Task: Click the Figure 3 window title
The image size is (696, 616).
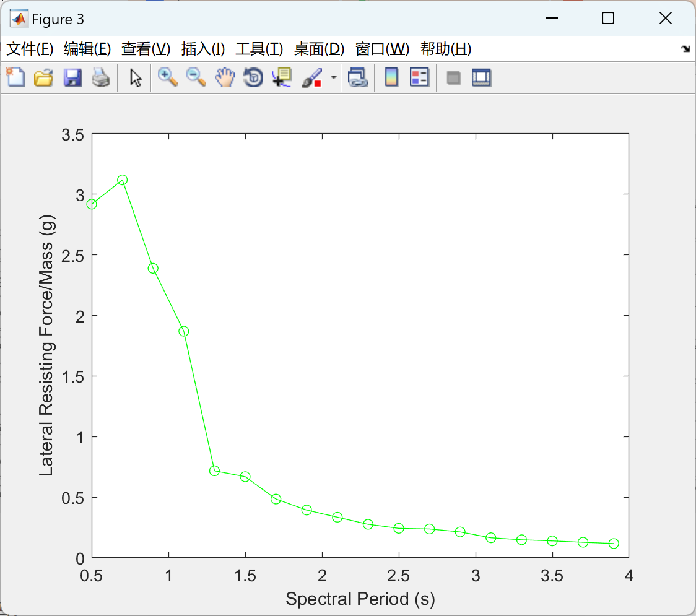Action: [x=58, y=19]
